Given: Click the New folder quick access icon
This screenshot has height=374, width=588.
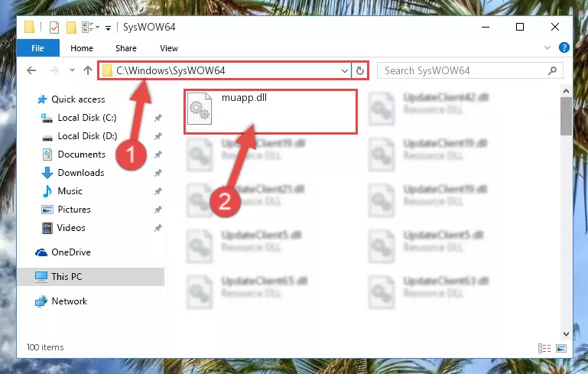Looking at the screenshot, I should [71, 27].
